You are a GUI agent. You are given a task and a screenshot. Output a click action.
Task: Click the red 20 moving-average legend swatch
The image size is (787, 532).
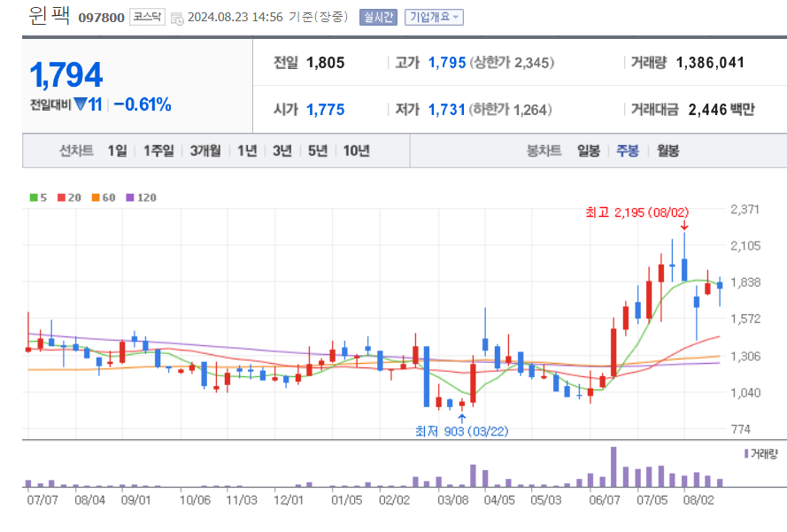point(61,197)
